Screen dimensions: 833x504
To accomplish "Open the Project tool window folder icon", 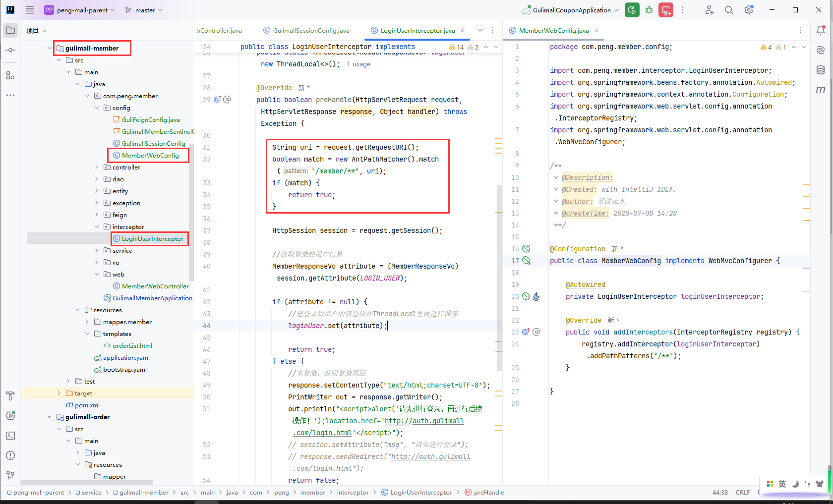I will pyautogui.click(x=10, y=30).
